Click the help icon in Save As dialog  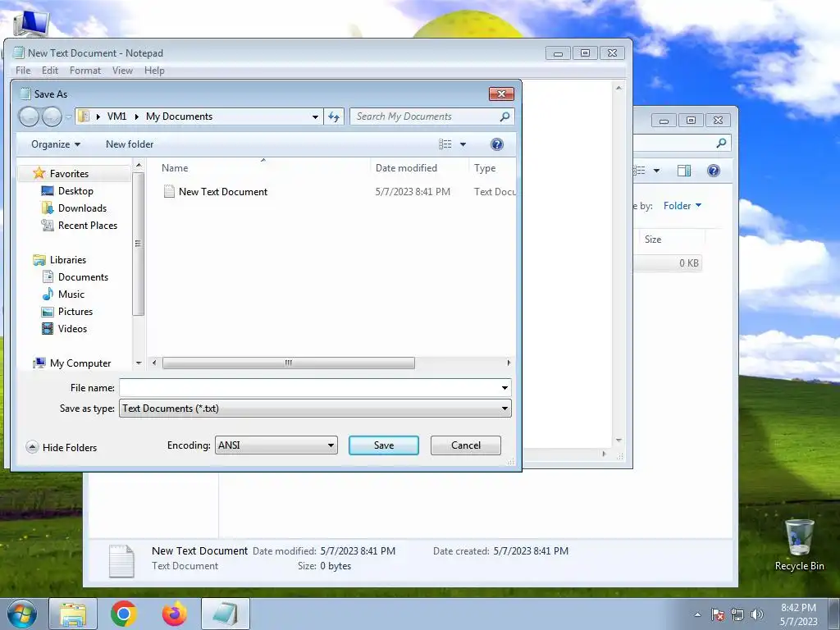(x=496, y=144)
